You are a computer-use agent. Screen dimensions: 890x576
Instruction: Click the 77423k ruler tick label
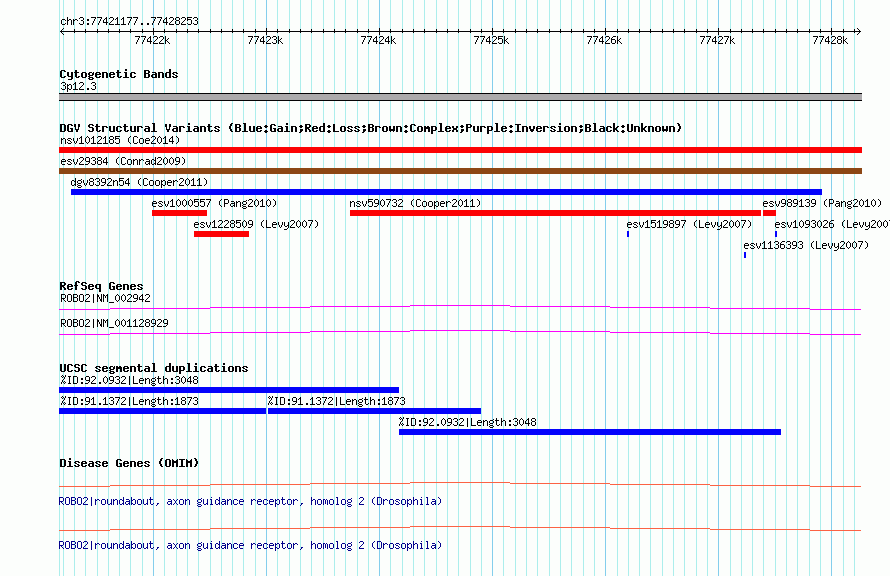(265, 40)
